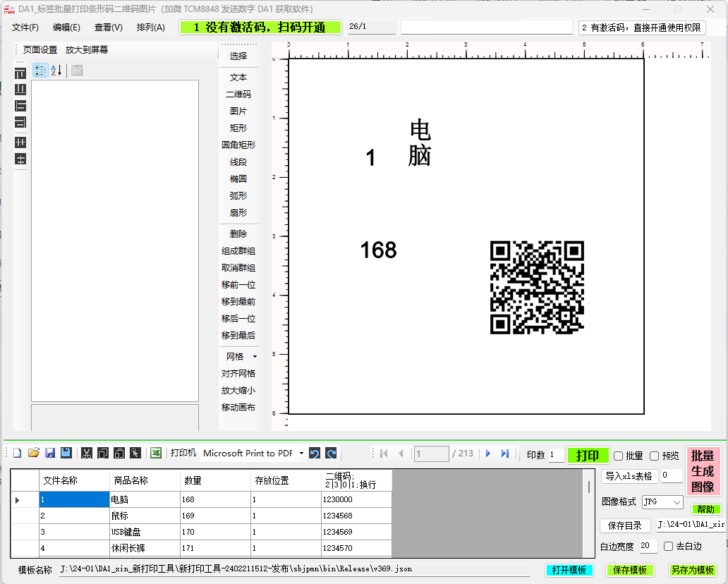Image resolution: width=728 pixels, height=584 pixels.
Task: Click 有激活码，直接开通使用权限 button
Action: pyautogui.click(x=642, y=28)
